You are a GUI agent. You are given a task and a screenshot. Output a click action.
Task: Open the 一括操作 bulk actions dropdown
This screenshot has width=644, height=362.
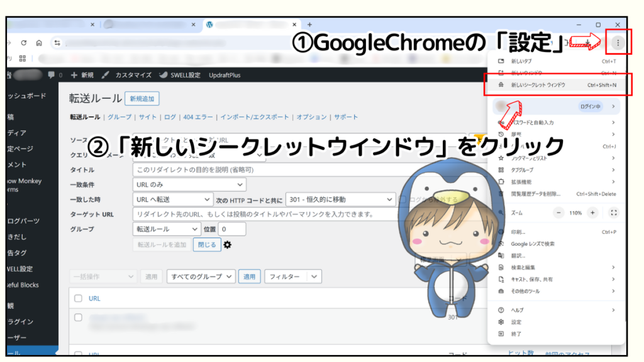click(x=103, y=277)
